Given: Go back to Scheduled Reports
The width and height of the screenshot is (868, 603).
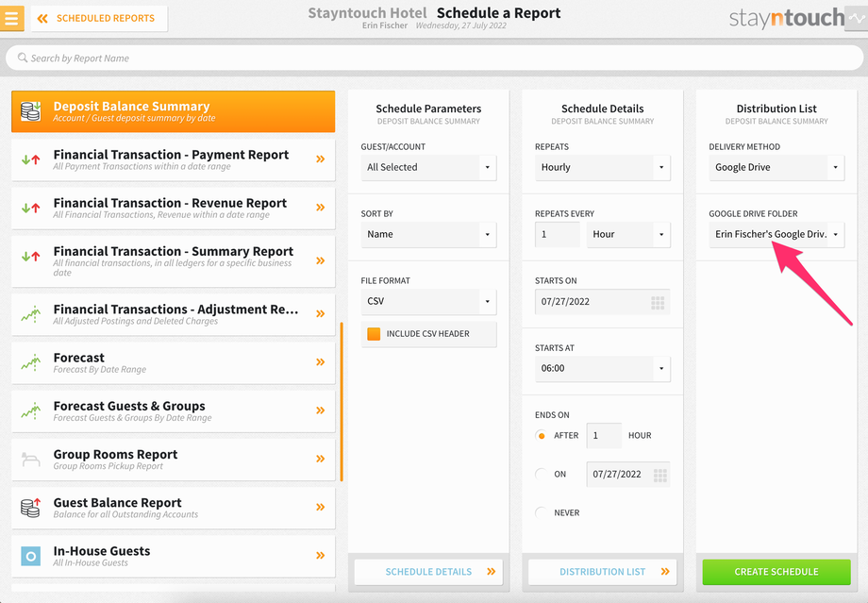Looking at the screenshot, I should tap(99, 18).
